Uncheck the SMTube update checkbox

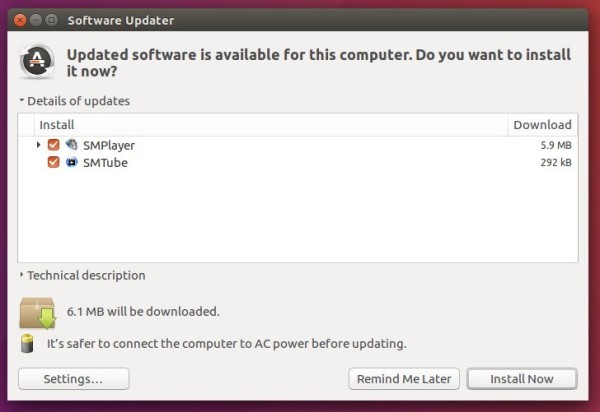tap(54, 162)
